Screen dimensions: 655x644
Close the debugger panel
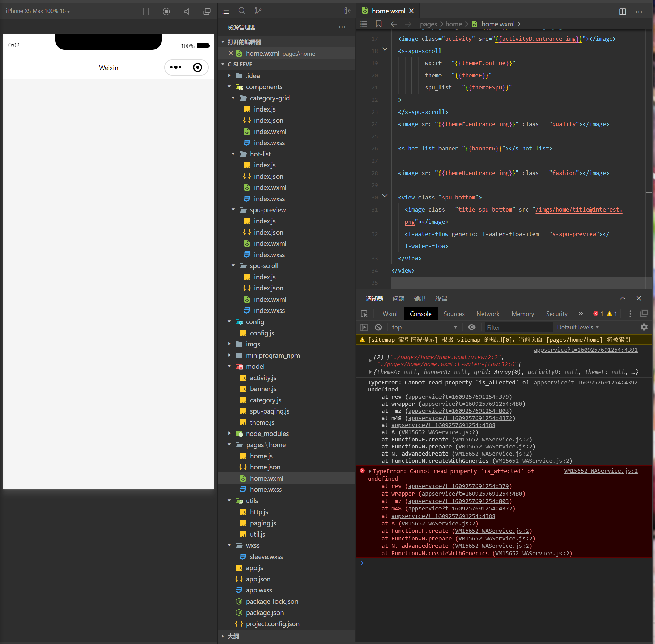[x=639, y=298]
